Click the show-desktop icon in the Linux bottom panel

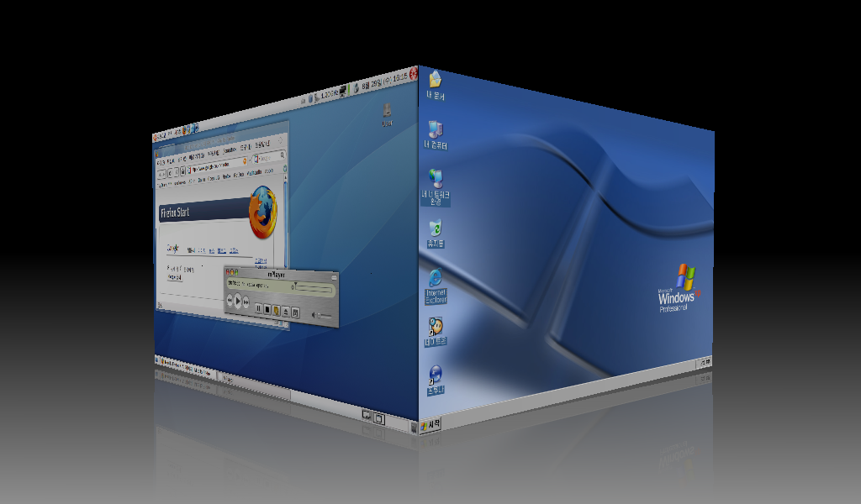click(x=157, y=360)
